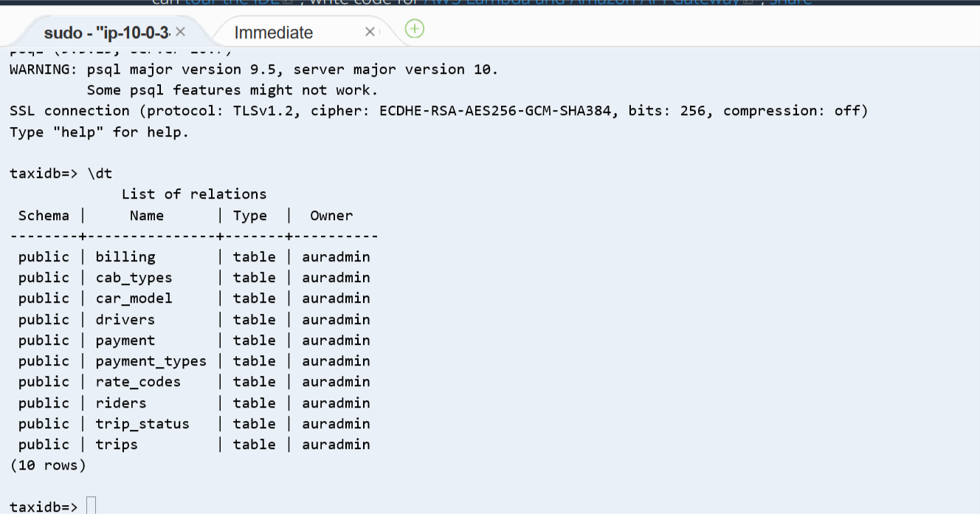The height and width of the screenshot is (514, 980).
Task: Click the payment_types table name
Action: point(151,361)
